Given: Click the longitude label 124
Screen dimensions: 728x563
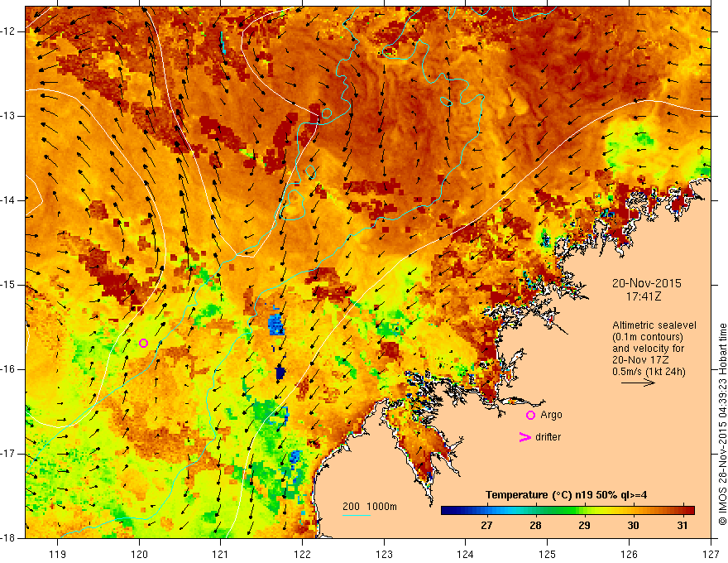Looking at the screenshot, I should (x=465, y=554).
